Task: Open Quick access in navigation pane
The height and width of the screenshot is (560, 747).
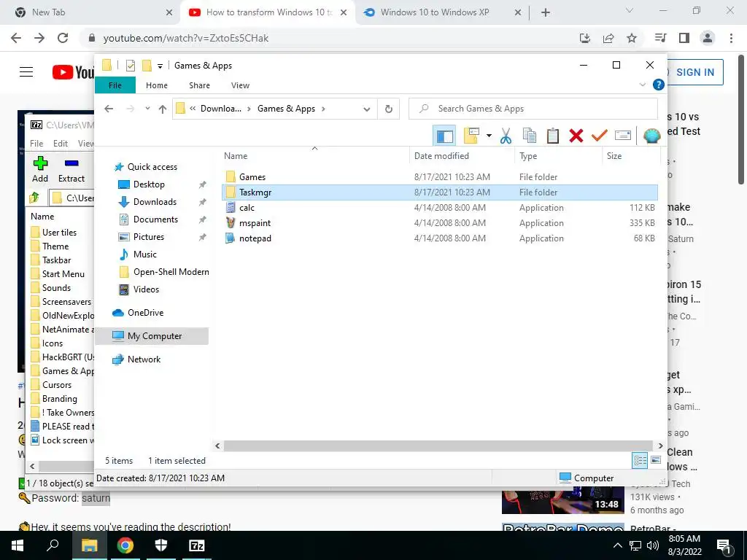Action: (152, 167)
